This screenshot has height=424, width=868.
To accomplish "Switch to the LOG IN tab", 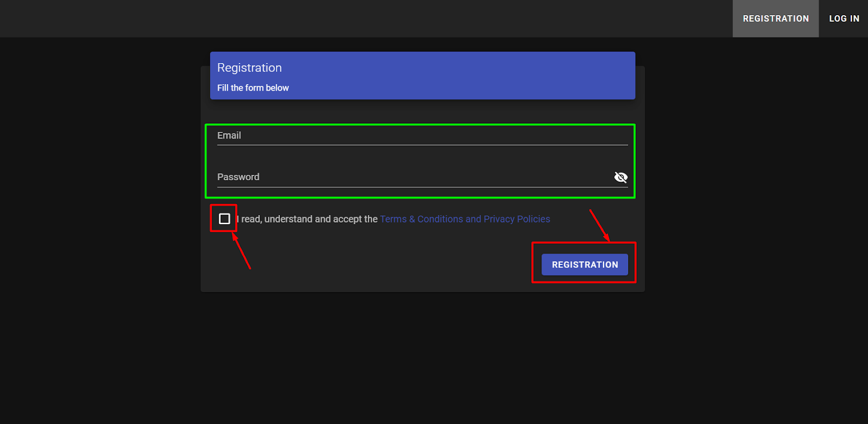I will click(844, 18).
